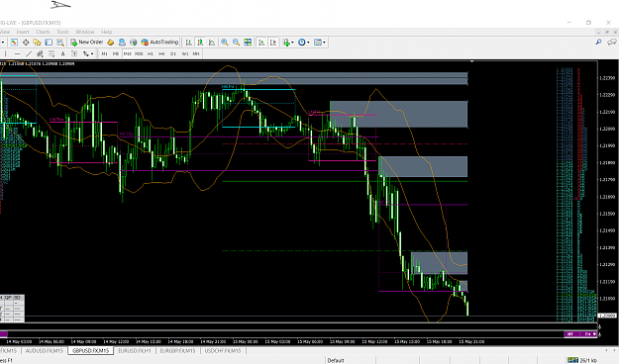
Task: Click the 26/1 kb traffic indicator
Action: coord(588,360)
